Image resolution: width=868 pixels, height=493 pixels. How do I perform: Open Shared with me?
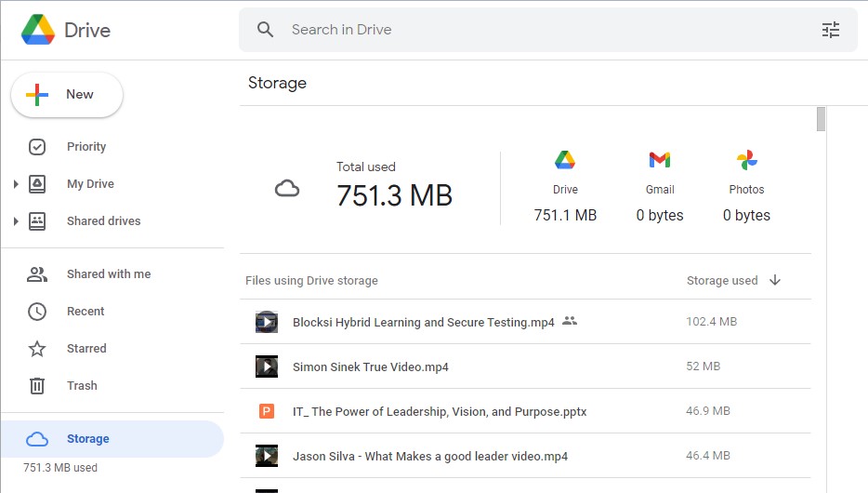(x=109, y=274)
